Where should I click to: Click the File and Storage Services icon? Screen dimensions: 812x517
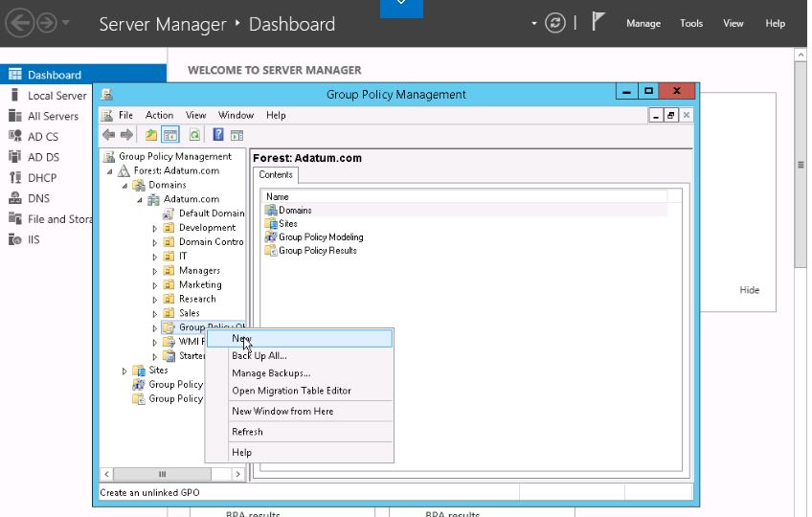(x=15, y=218)
